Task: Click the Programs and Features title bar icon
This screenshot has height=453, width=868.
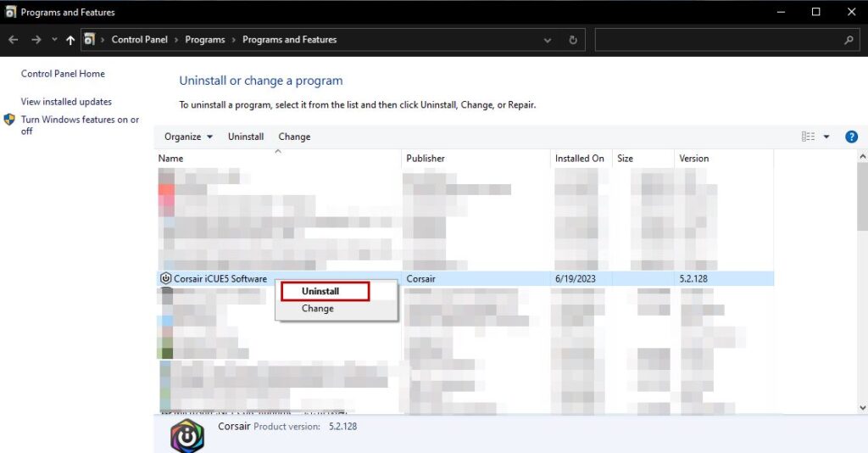Action: (x=10, y=12)
